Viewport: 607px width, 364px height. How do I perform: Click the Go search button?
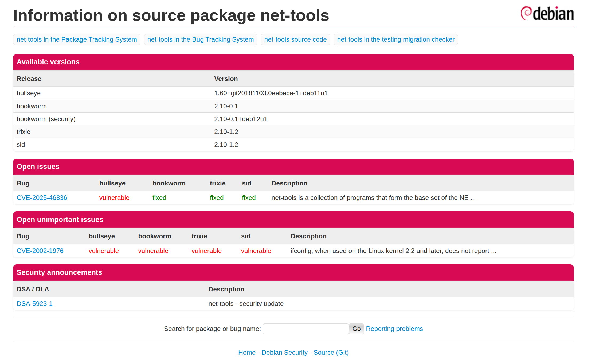356,329
